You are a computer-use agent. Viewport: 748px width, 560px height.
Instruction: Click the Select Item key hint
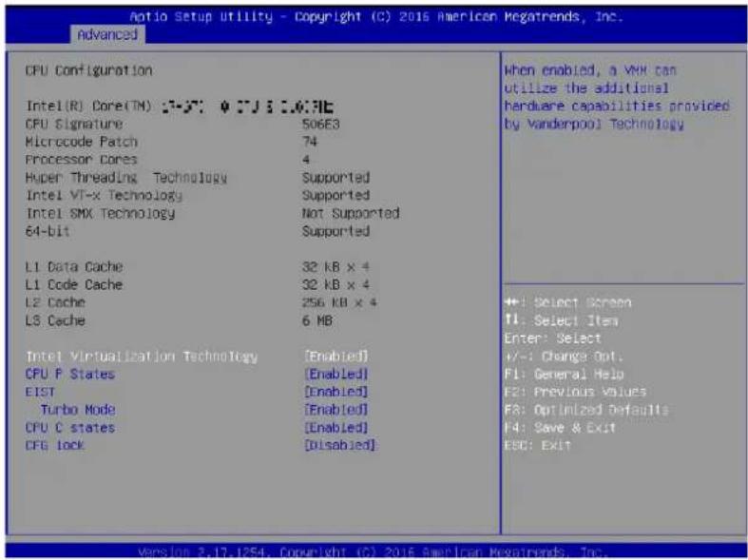(561, 320)
